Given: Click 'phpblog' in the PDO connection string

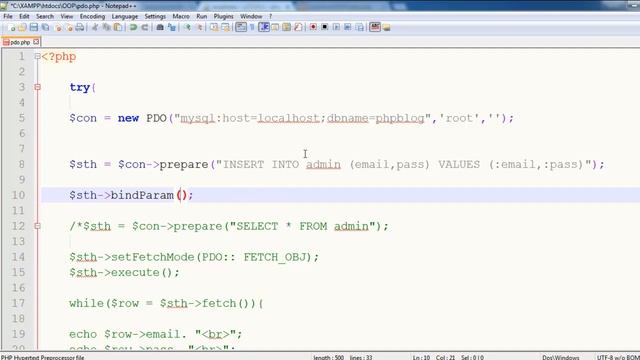Looking at the screenshot, I should [x=400, y=118].
